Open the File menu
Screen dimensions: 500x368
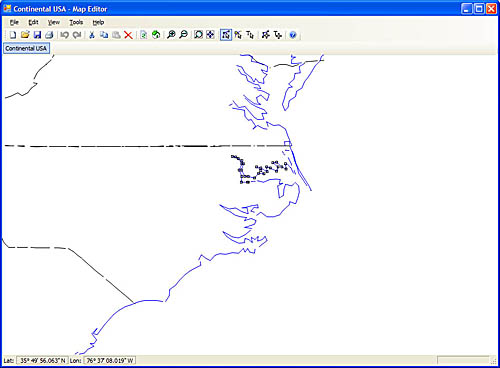14,22
